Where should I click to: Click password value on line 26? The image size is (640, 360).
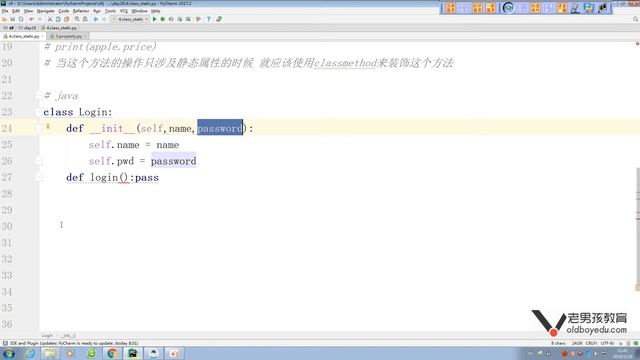click(x=173, y=161)
